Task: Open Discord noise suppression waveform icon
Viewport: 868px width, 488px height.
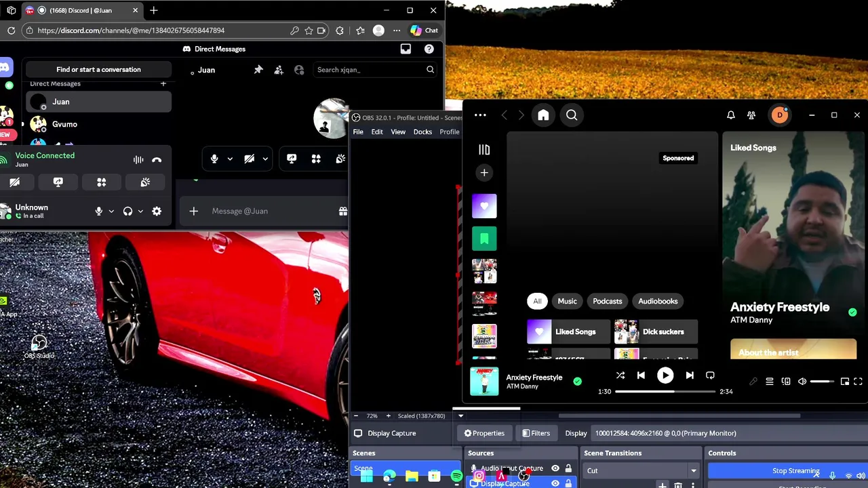Action: coord(138,160)
